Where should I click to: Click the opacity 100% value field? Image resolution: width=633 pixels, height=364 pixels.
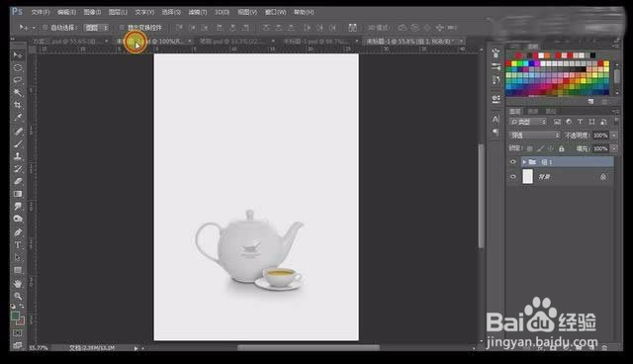coord(600,136)
